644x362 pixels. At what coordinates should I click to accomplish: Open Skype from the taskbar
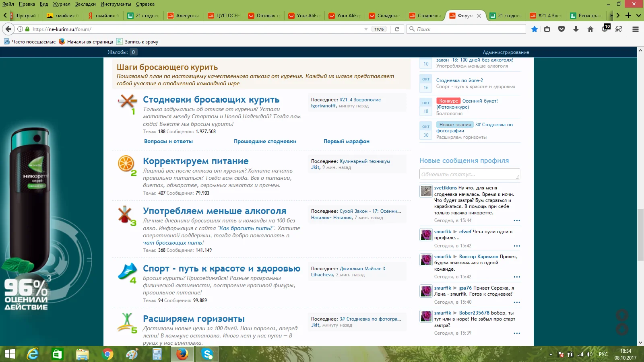tap(207, 354)
